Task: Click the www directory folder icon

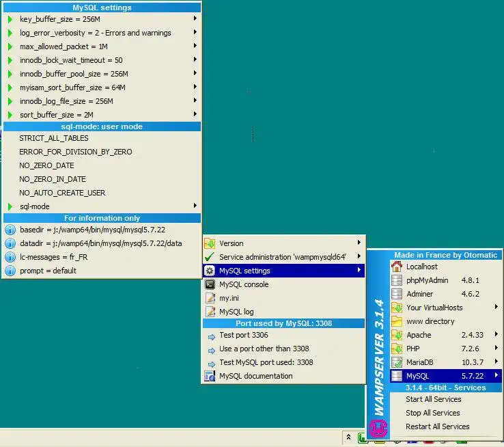Action: point(397,321)
